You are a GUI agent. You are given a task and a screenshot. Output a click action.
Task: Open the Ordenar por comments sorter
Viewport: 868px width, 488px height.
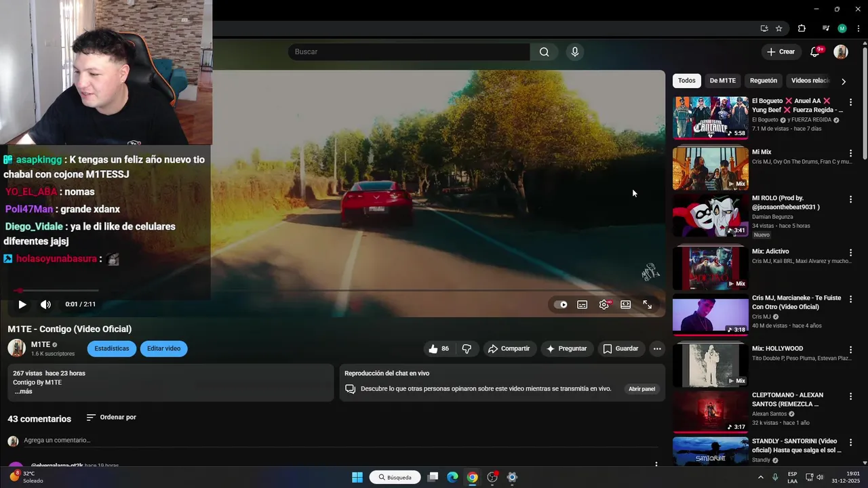click(x=111, y=418)
